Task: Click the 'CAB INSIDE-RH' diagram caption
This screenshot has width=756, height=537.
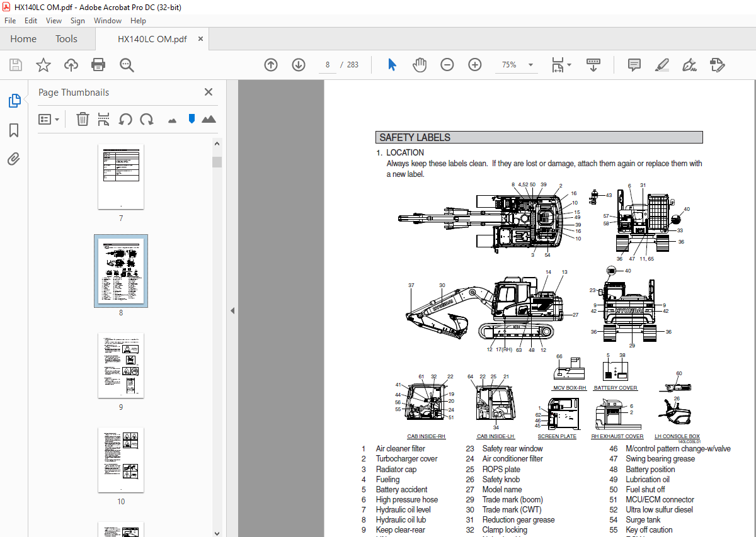Action: click(x=426, y=436)
